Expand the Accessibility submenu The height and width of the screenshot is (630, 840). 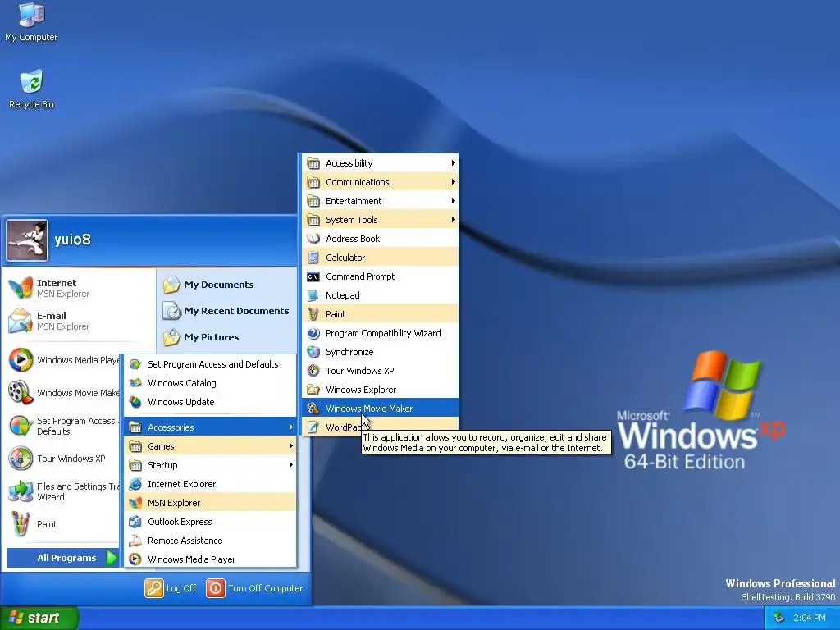pos(381,163)
